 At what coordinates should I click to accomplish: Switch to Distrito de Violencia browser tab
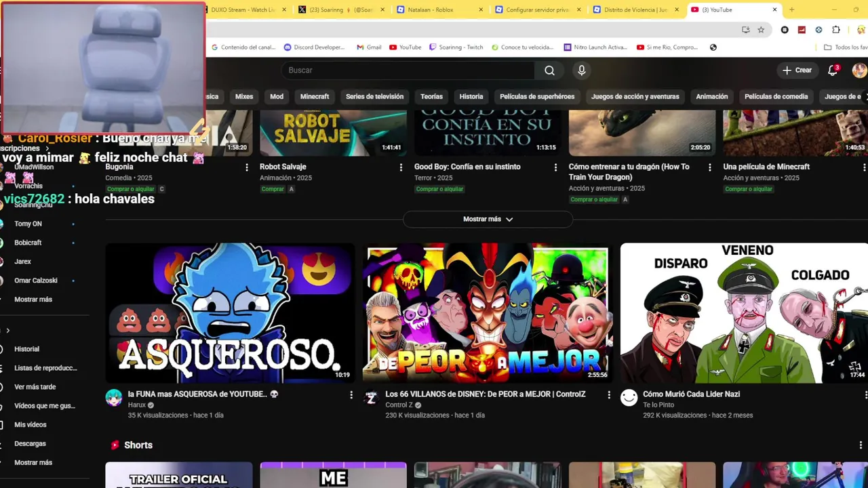coord(635,9)
